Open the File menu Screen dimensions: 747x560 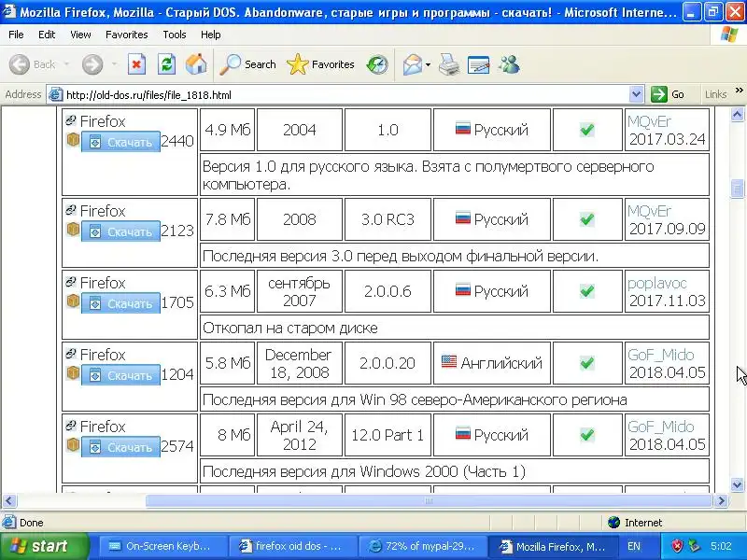click(16, 35)
